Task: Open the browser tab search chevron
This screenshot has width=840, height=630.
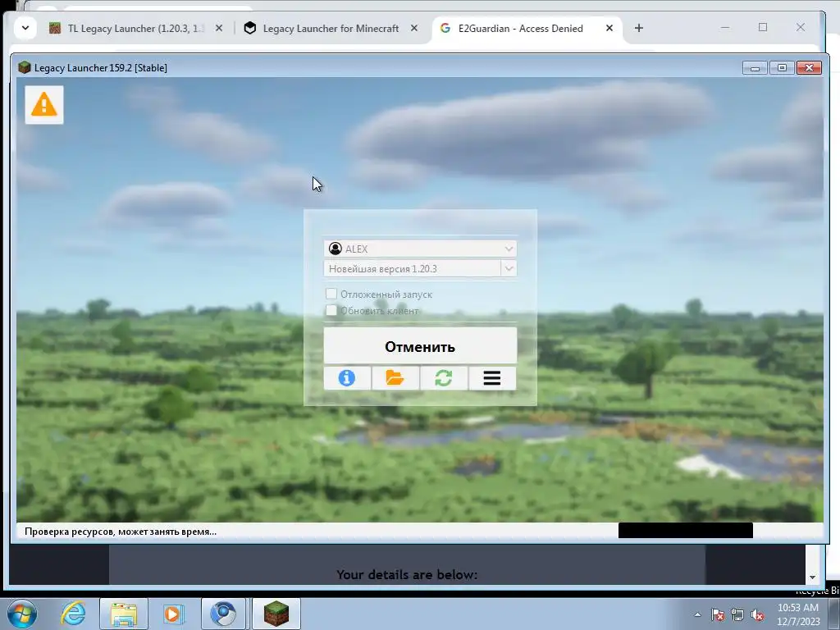Action: click(25, 28)
